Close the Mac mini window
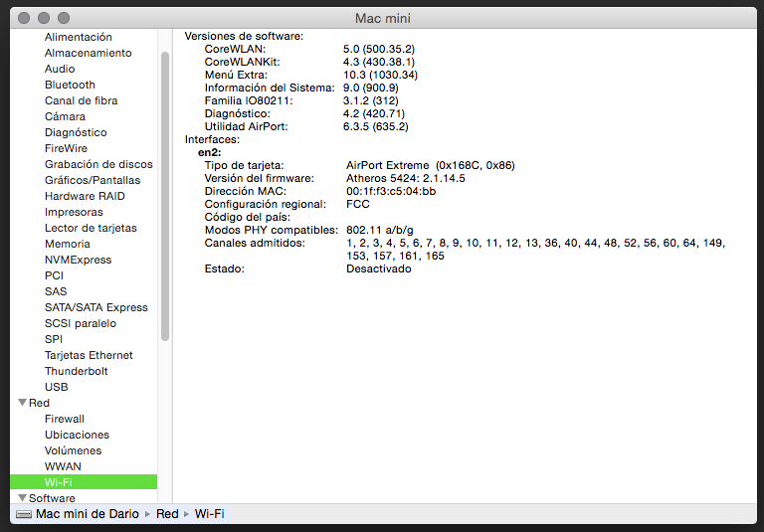This screenshot has height=532, width=764. click(24, 18)
